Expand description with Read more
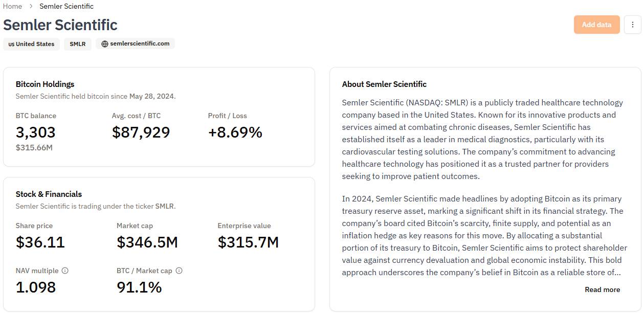This screenshot has height=313, width=644. point(602,289)
